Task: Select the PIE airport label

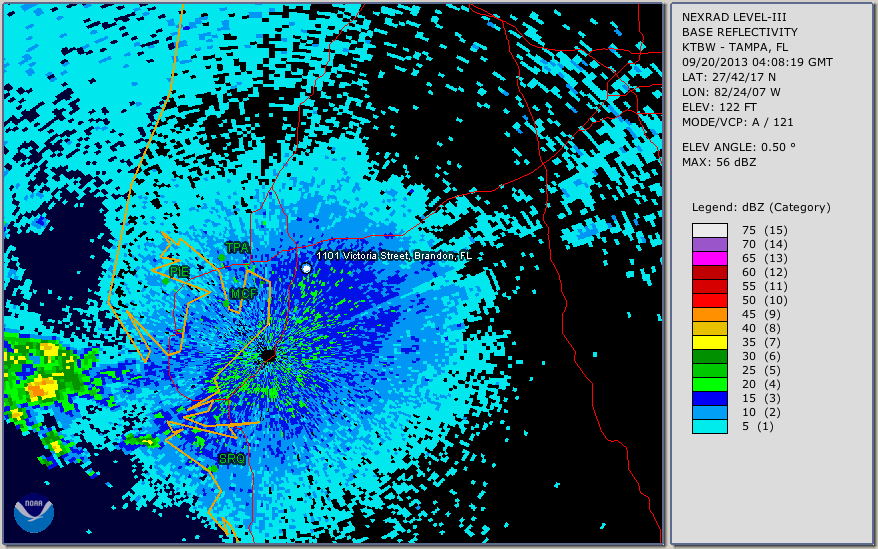Action: pos(179,271)
